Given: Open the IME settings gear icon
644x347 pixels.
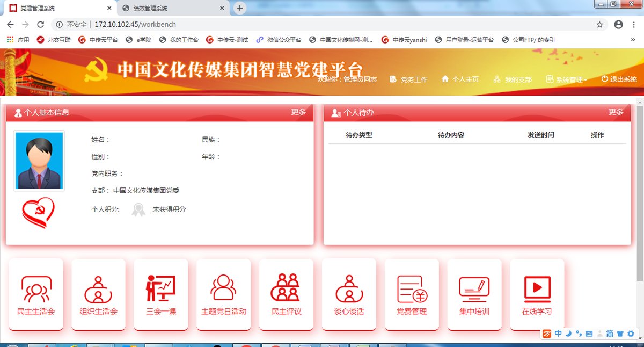Looking at the screenshot, I should pos(631,334).
